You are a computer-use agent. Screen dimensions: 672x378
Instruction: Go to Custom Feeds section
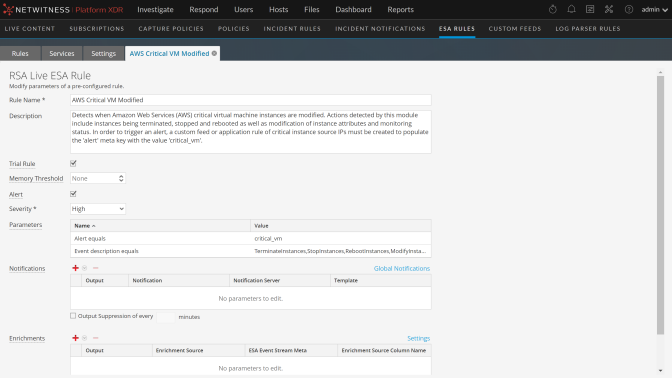click(515, 29)
